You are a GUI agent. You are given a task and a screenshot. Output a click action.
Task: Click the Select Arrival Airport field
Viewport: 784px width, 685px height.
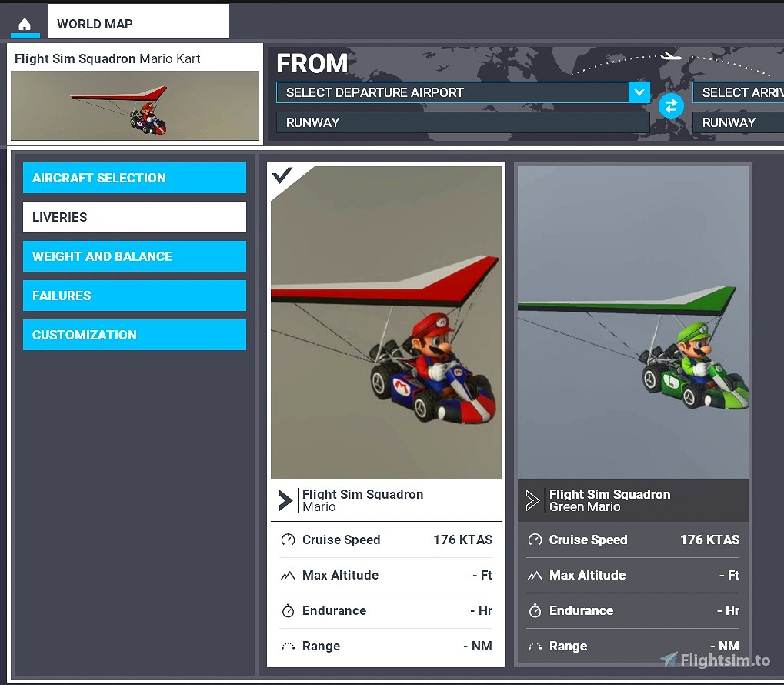[x=737, y=92]
